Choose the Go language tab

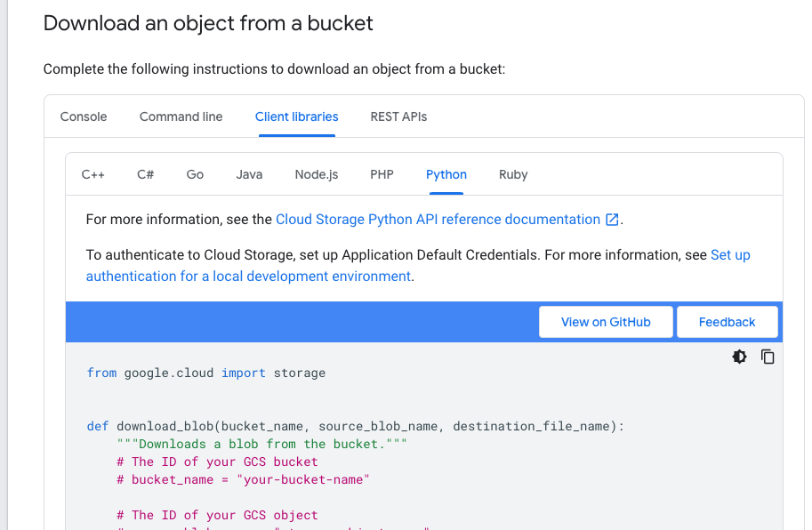coord(195,175)
